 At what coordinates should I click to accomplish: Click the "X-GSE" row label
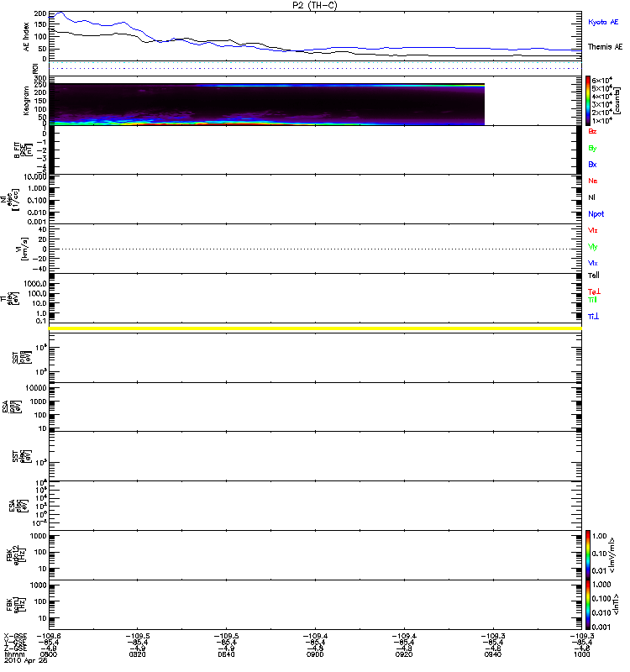pos(15,636)
